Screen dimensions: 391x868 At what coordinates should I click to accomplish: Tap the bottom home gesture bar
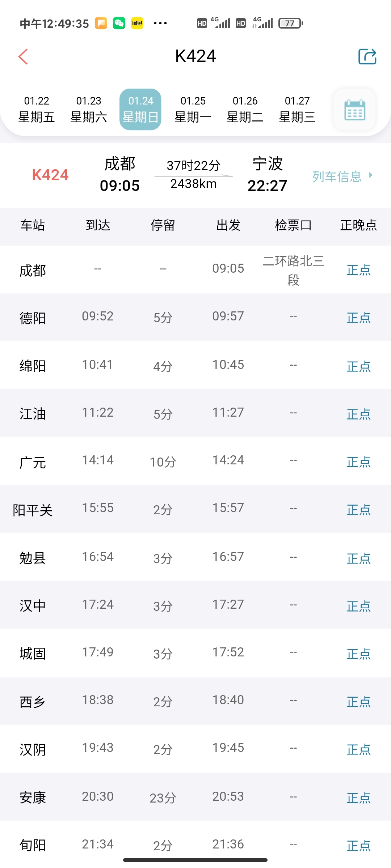[195, 860]
